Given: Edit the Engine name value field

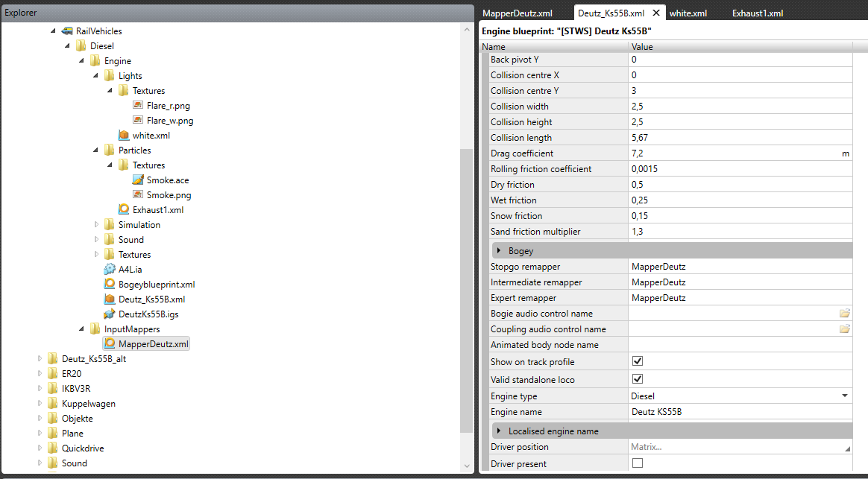Looking at the screenshot, I should 740,412.
